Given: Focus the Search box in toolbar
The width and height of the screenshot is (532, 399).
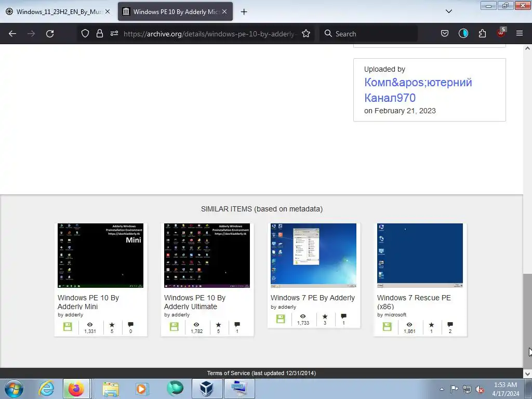Looking at the screenshot, I should [368, 34].
